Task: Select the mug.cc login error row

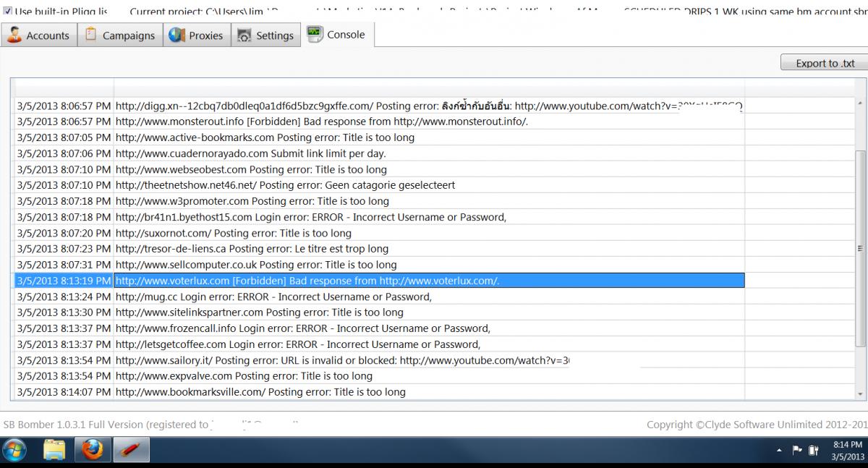Action: click(x=380, y=297)
